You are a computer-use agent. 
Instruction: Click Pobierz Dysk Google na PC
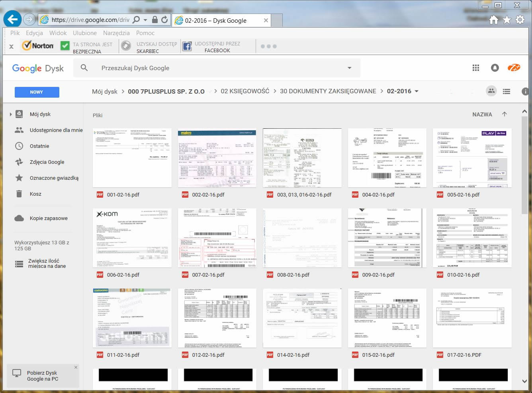coord(42,376)
